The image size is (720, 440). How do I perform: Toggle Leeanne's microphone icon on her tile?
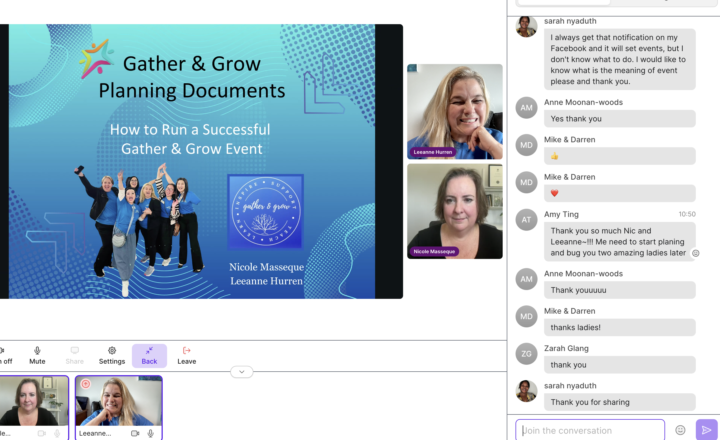tap(151, 433)
